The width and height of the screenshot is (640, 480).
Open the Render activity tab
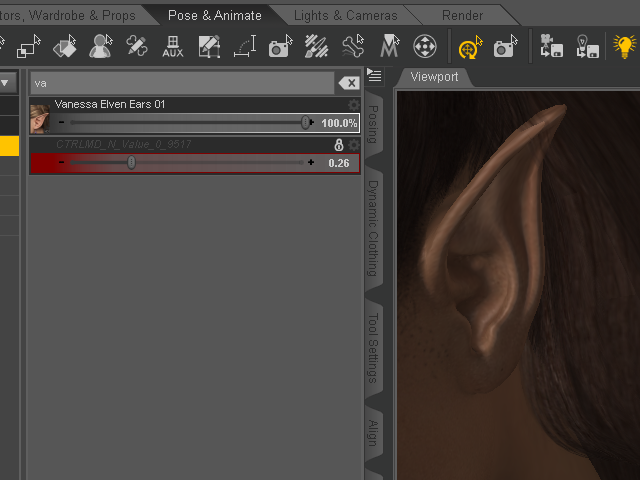click(462, 16)
